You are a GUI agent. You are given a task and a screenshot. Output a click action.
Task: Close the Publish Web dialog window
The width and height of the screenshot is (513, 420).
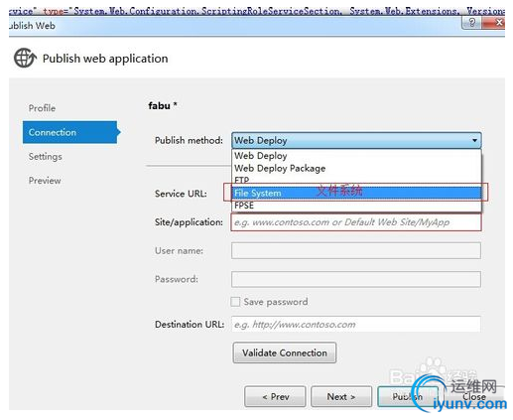pos(493,23)
